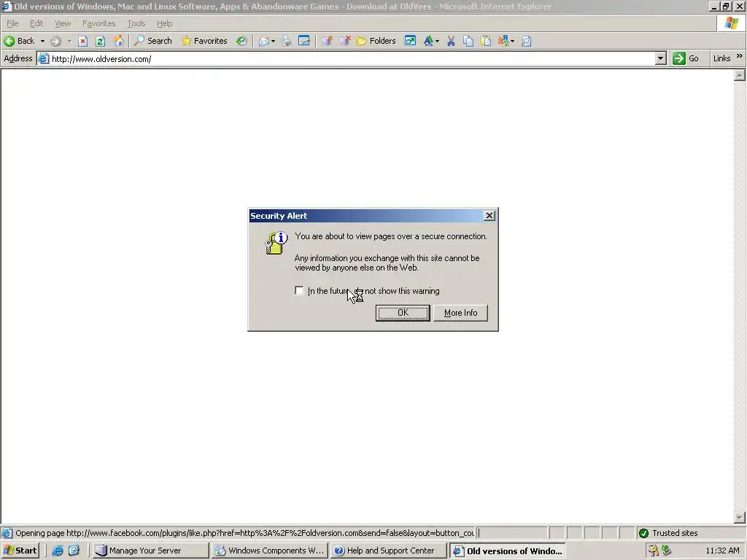Click the Copy toolbar icon
Image resolution: width=747 pixels, height=560 pixels.
coord(468,41)
